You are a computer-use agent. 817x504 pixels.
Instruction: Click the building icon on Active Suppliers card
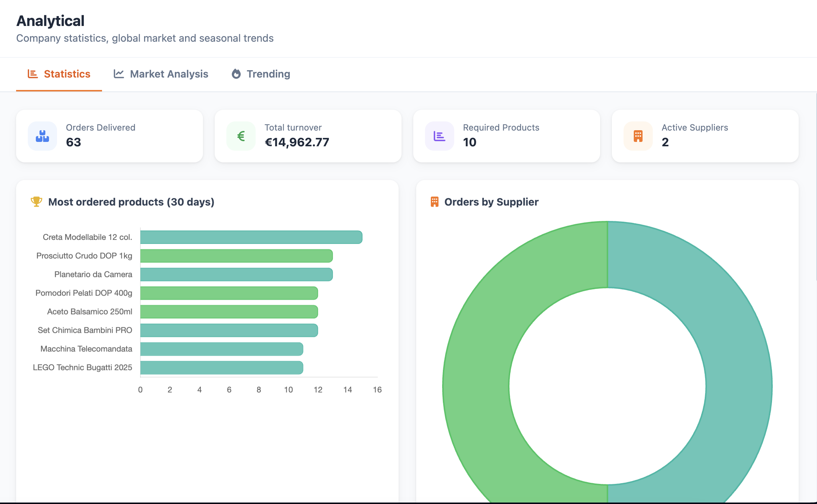tap(638, 136)
